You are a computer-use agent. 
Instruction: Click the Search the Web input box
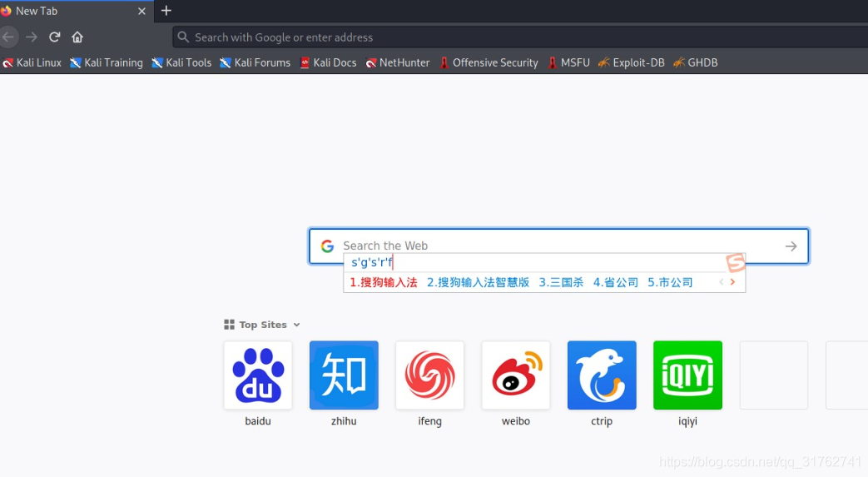pos(559,246)
